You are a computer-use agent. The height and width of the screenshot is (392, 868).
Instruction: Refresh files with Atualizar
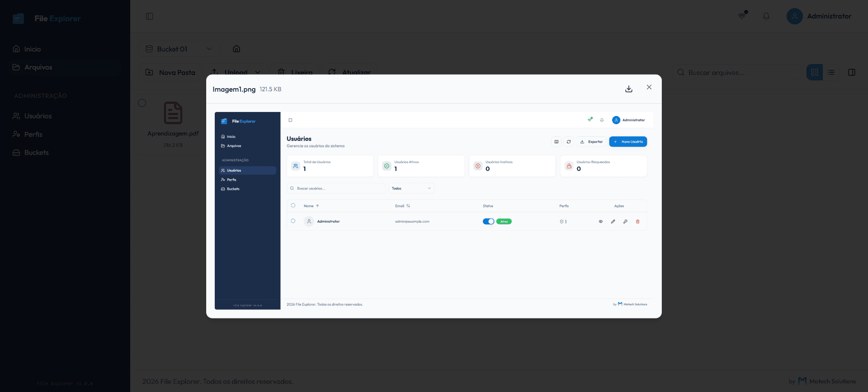coord(349,72)
